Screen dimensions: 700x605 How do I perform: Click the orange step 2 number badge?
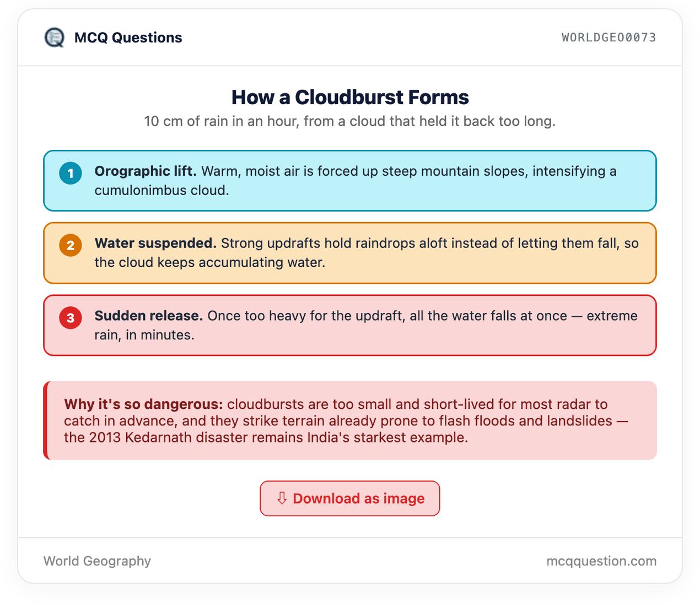point(71,246)
